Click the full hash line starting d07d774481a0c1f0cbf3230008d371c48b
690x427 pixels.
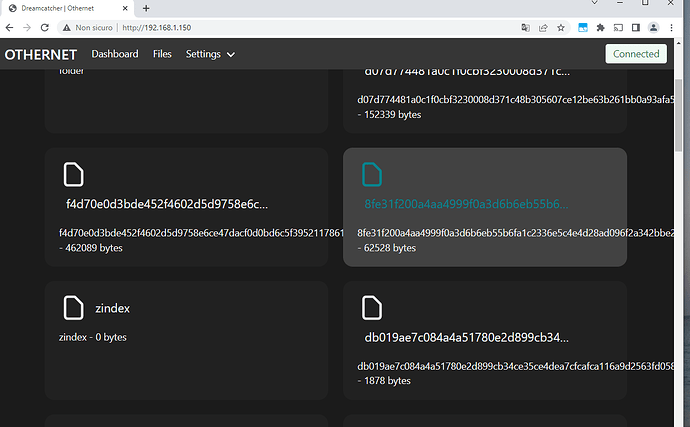515,100
